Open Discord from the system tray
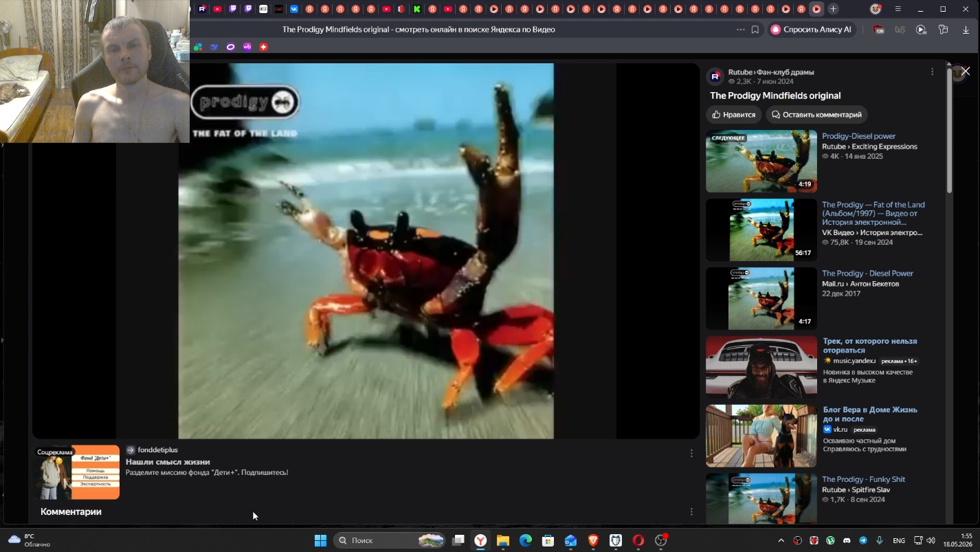This screenshot has height=552, width=980. click(847, 540)
